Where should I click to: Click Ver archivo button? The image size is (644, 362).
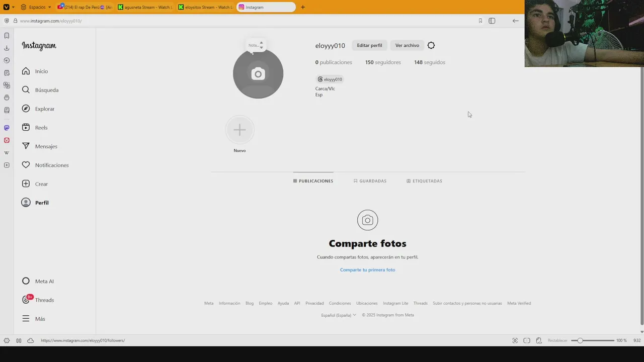coord(407,45)
